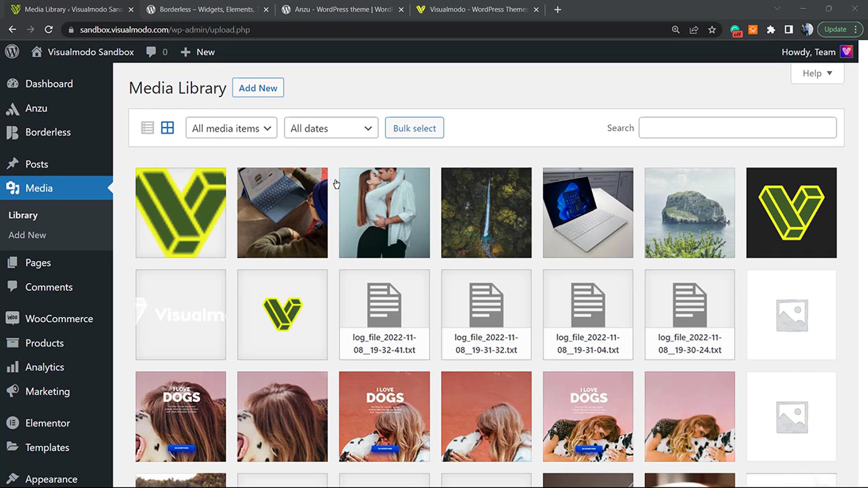Select the laptop on lap photo thumbnail
This screenshot has height=488, width=868.
[283, 213]
